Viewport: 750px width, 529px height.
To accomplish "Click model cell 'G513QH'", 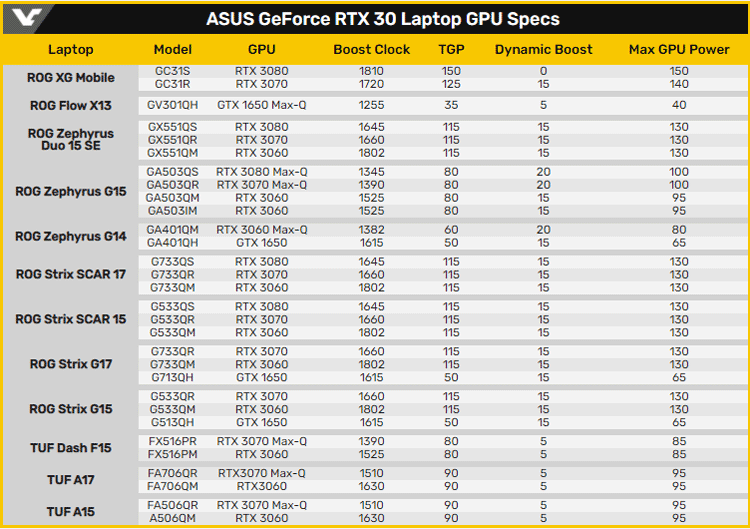I will [173, 422].
